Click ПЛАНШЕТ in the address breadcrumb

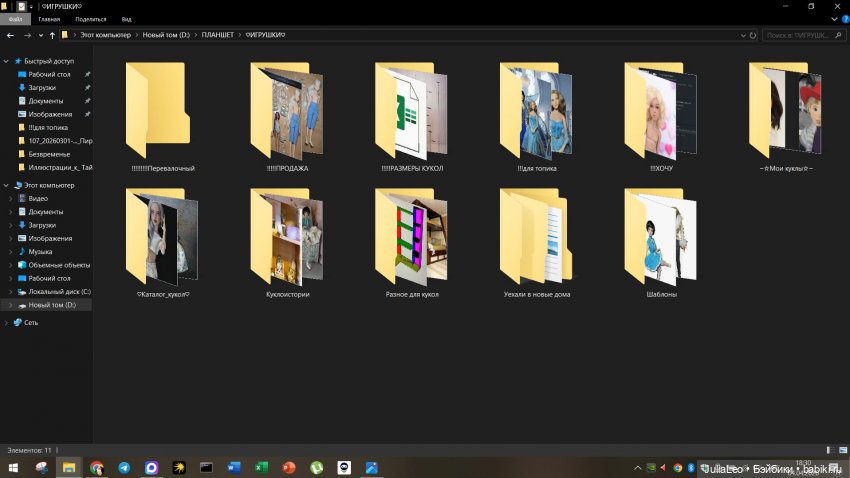point(217,35)
